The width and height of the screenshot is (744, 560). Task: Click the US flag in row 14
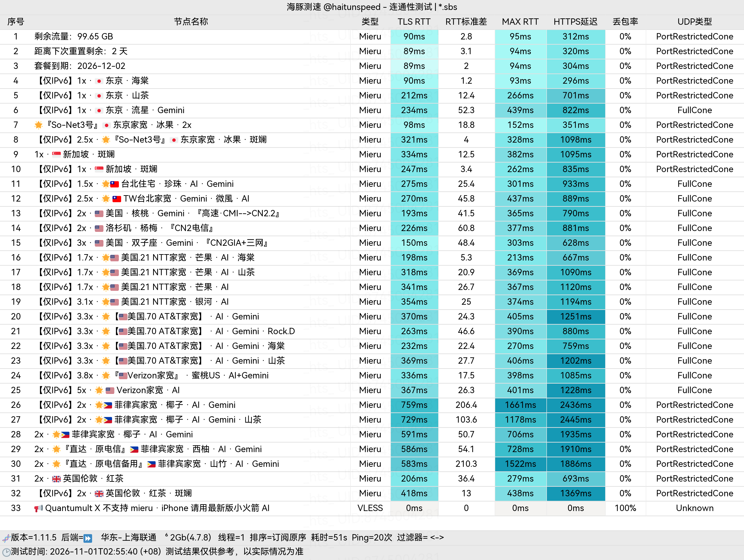[99, 228]
